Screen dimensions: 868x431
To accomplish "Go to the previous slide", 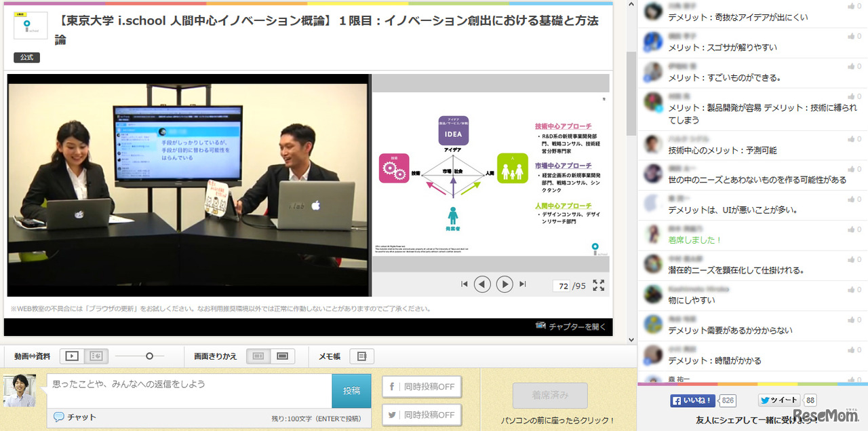I will point(482,284).
